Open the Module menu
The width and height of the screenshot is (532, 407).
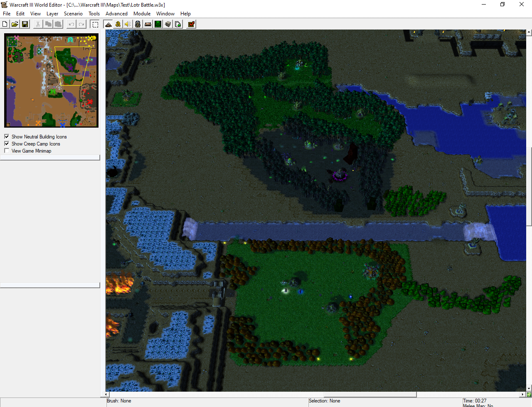pos(142,14)
